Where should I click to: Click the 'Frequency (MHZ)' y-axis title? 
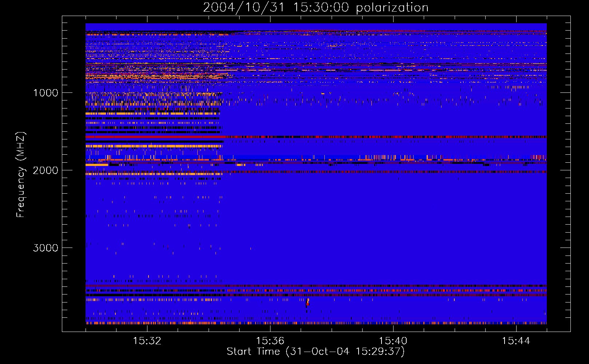[x=21, y=174]
